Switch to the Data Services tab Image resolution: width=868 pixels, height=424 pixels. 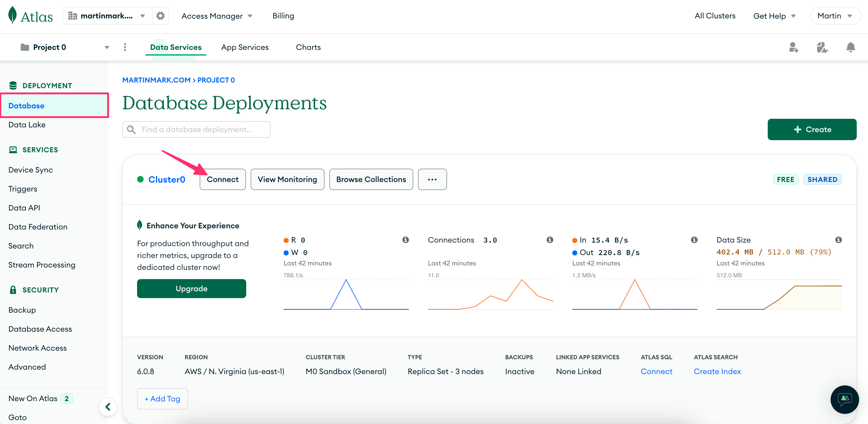176,47
